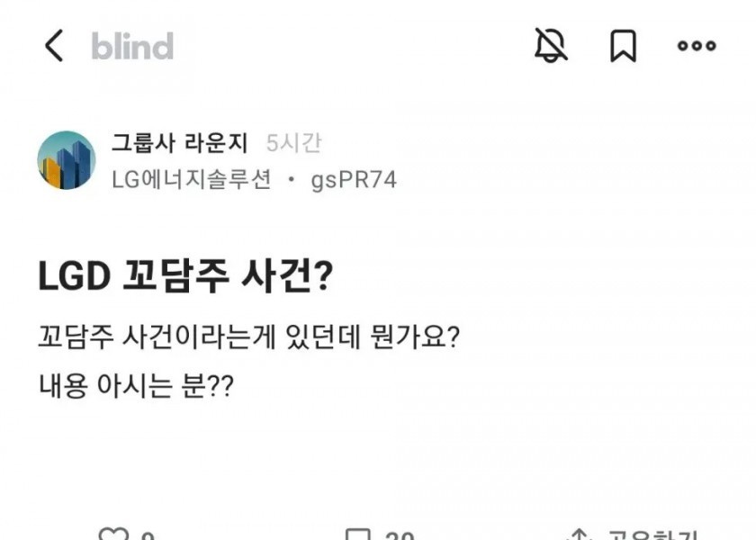Open the 그룹사 라운지 channel
The image size is (756, 540).
(x=180, y=143)
